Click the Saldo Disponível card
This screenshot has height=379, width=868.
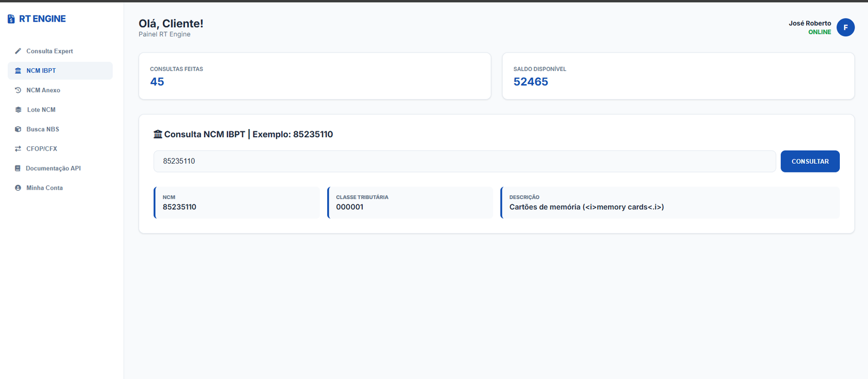(x=678, y=76)
